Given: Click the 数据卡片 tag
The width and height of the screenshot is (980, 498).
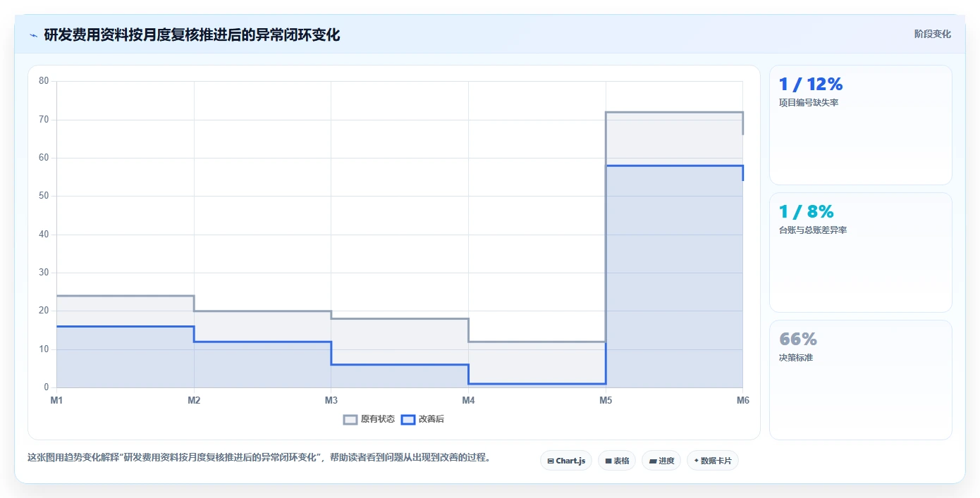Looking at the screenshot, I should coord(713,461).
